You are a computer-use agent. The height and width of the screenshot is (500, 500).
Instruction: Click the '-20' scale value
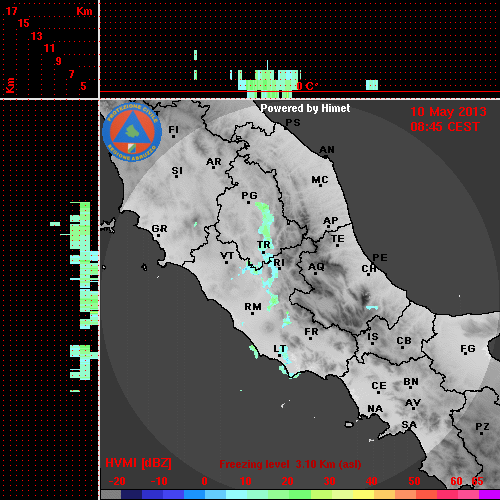click(x=117, y=481)
